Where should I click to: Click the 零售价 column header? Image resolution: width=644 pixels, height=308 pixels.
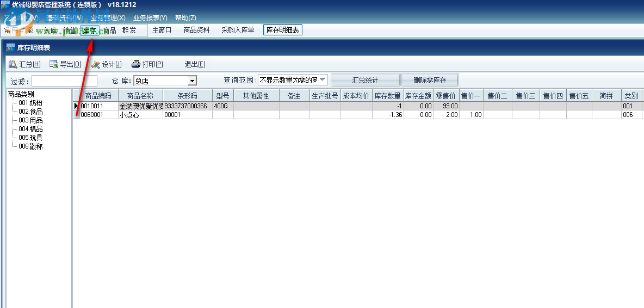pos(446,96)
